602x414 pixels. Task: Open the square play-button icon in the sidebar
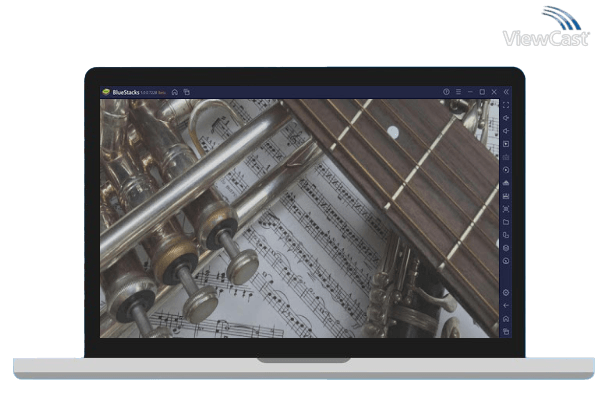(506, 144)
